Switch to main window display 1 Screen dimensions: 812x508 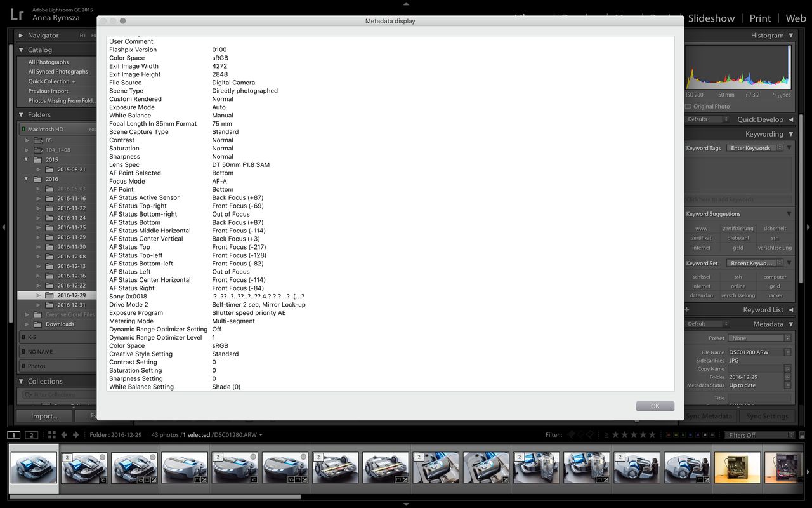[13, 435]
